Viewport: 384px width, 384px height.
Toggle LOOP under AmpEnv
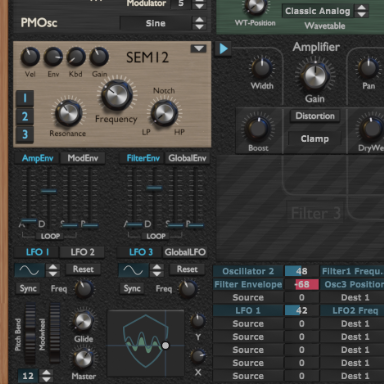(x=50, y=236)
